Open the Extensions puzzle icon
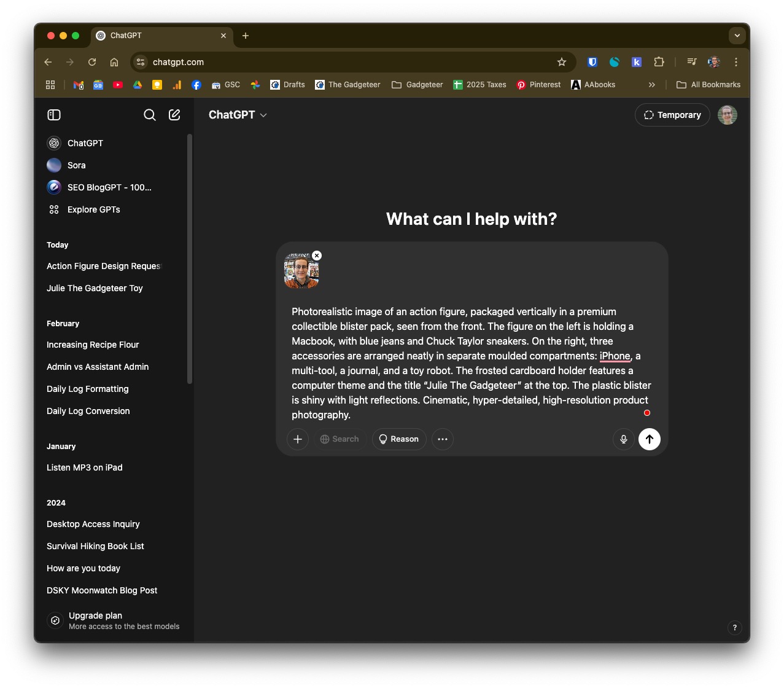 click(x=659, y=62)
